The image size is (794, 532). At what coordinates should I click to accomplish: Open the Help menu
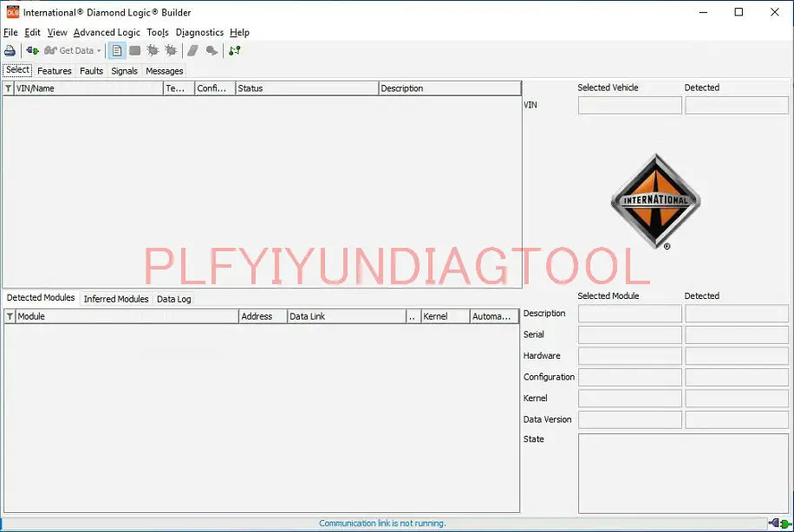click(x=239, y=32)
